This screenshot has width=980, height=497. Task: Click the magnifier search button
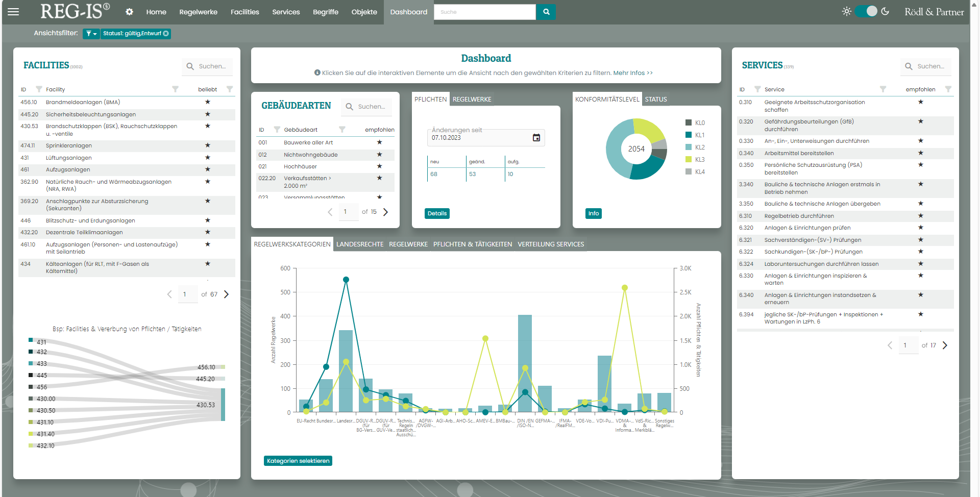point(546,12)
